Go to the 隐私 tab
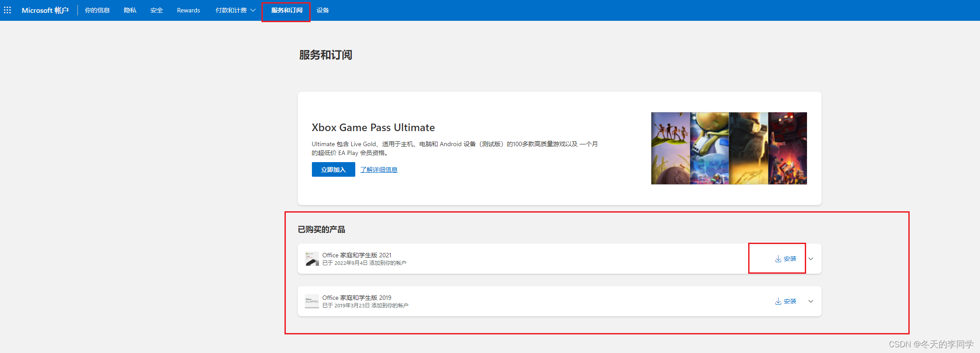 [x=130, y=10]
